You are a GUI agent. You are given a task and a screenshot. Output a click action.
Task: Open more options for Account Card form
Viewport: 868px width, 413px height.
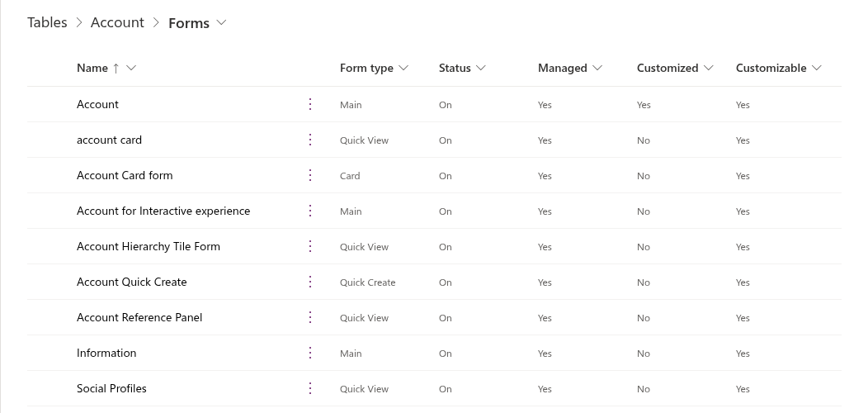(x=310, y=175)
